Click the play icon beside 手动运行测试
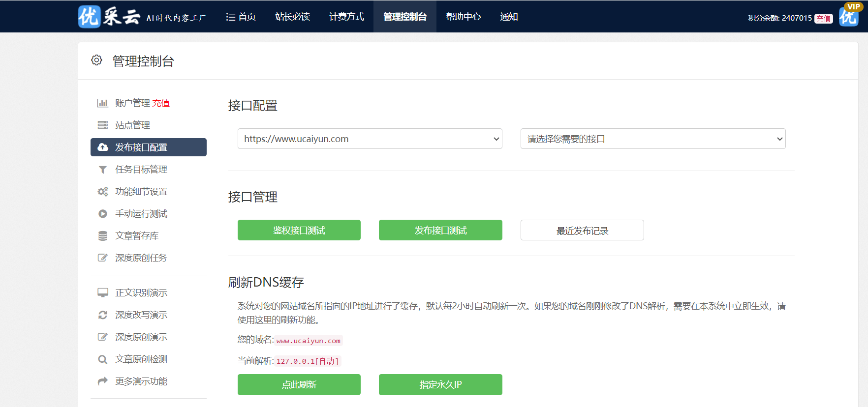The image size is (868, 407). click(102, 214)
